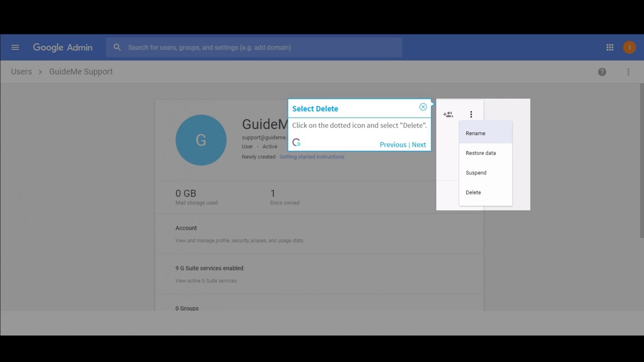Click the user card three-dot menu
The height and width of the screenshot is (362, 644).
[x=471, y=115]
